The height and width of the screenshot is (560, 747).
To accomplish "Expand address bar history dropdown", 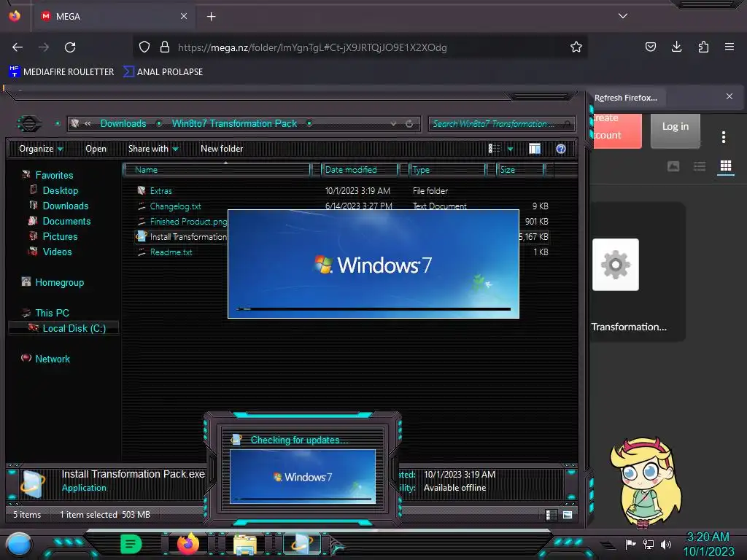I will point(393,124).
